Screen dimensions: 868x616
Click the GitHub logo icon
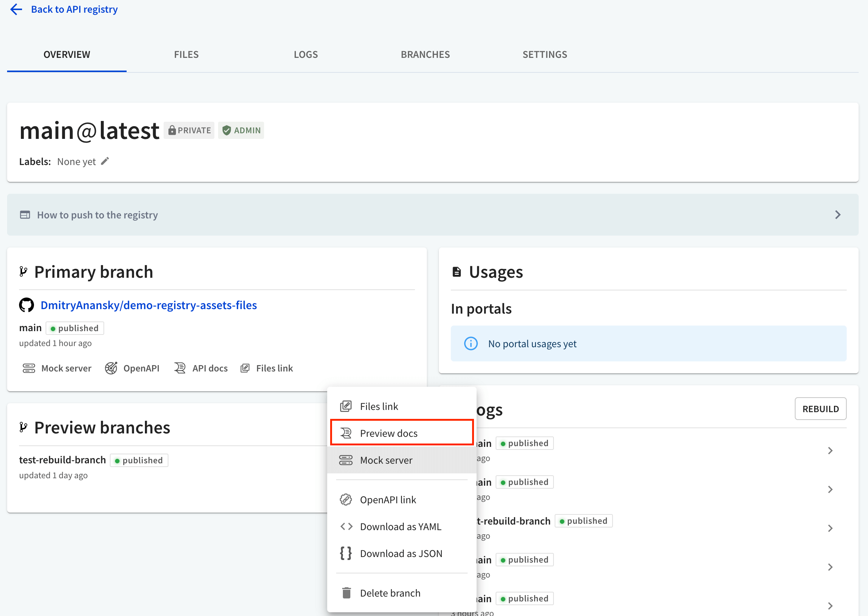click(27, 305)
